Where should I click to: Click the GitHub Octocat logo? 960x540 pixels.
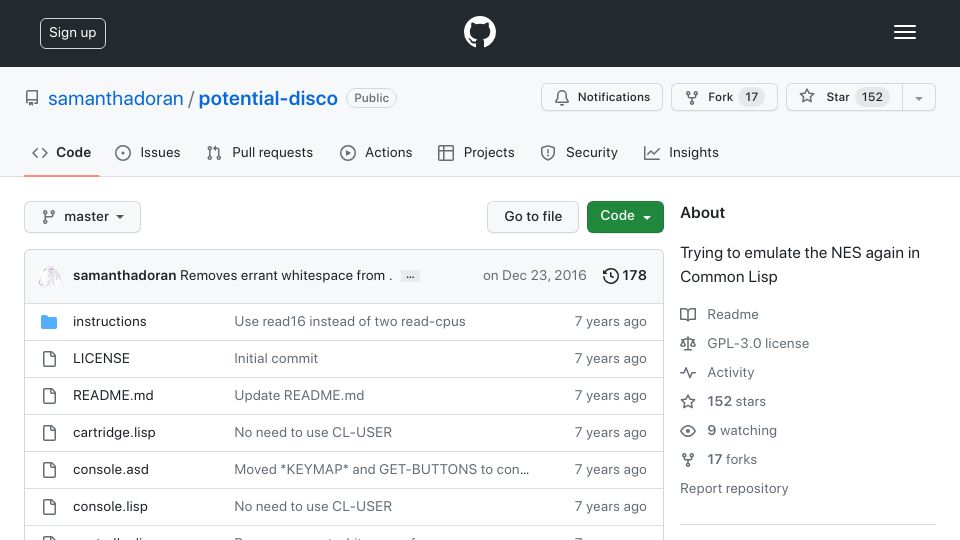479,32
